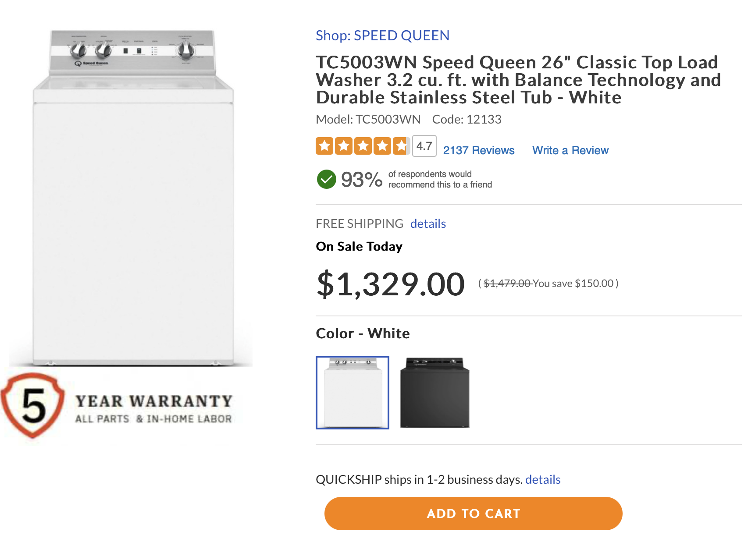
Task: Open the Shop: SPEED QUEEN brand link
Action: (382, 35)
